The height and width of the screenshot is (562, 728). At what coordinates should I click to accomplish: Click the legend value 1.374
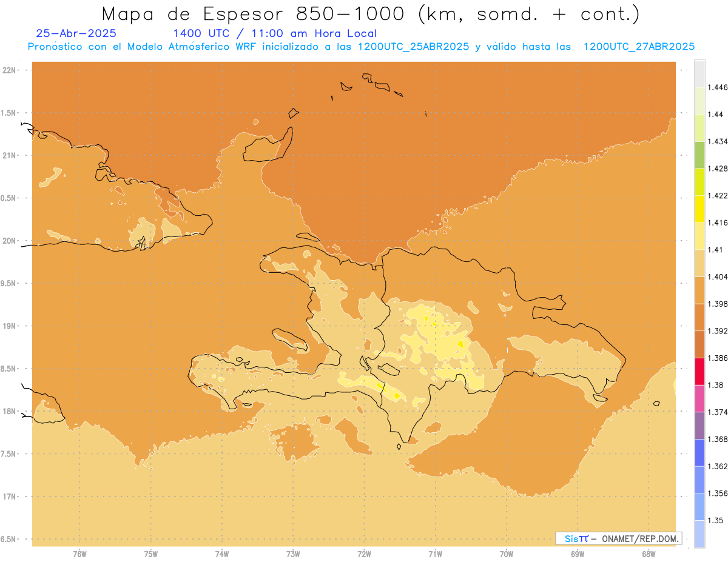pos(718,412)
